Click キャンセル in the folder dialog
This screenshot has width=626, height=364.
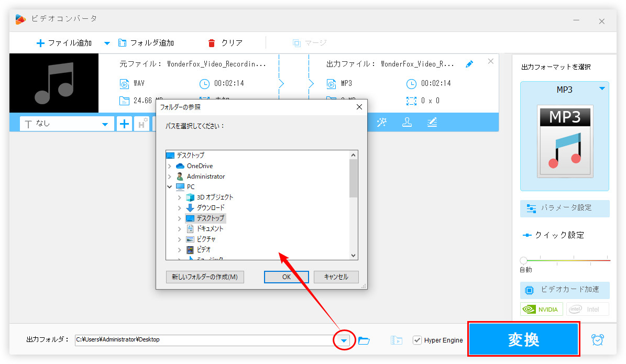[336, 277]
